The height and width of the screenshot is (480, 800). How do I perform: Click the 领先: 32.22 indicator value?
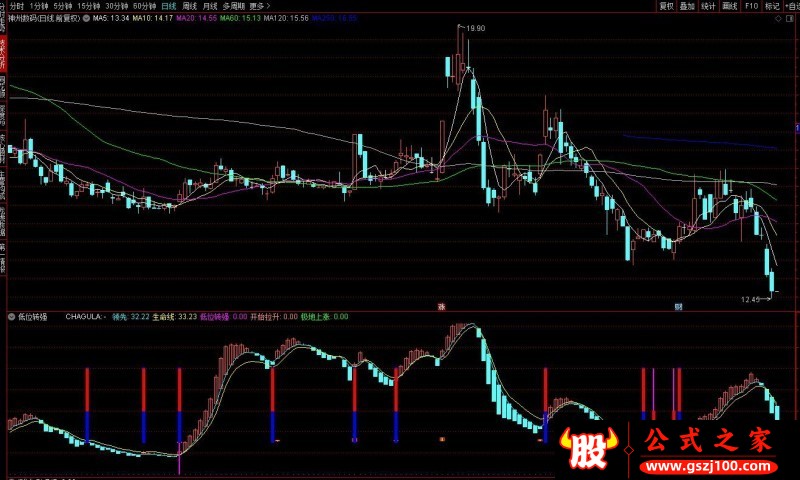pyautogui.click(x=131, y=317)
